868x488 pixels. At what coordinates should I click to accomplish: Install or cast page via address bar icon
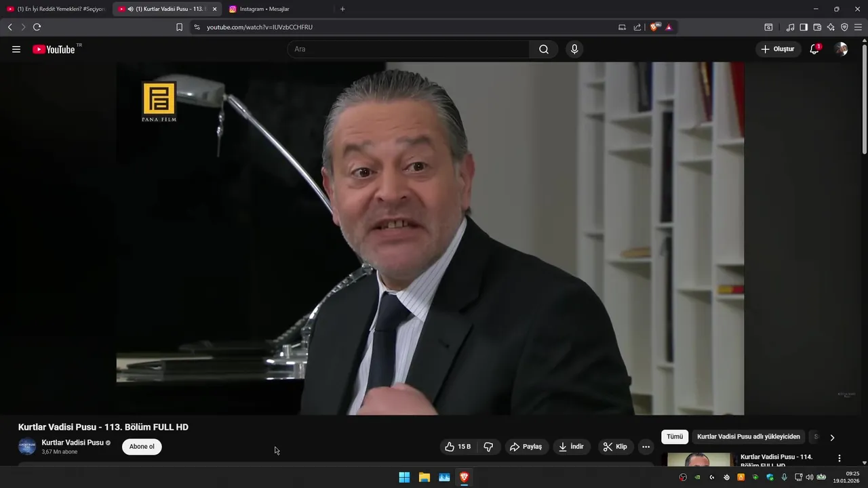point(622,27)
